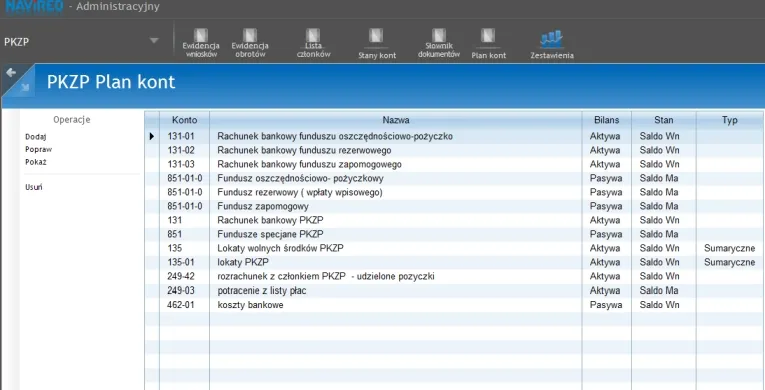Open Zestawienia chart icon
The height and width of the screenshot is (390, 765).
click(552, 44)
